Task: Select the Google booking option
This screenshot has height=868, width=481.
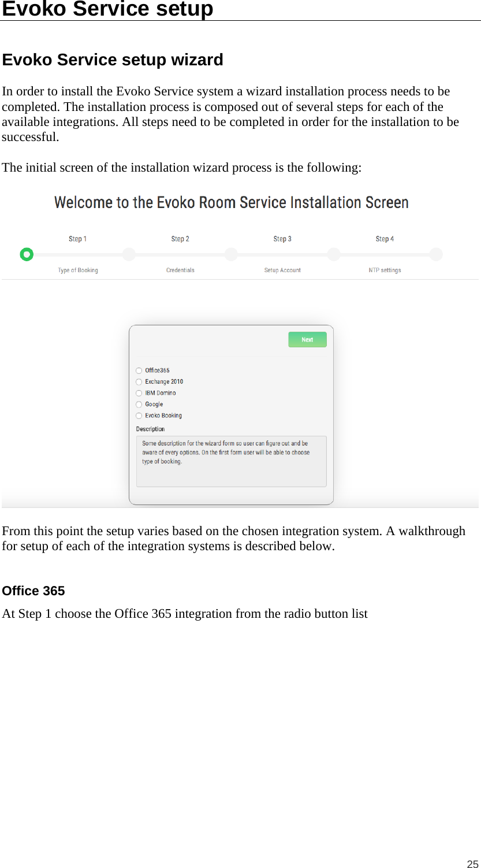Action: (139, 405)
